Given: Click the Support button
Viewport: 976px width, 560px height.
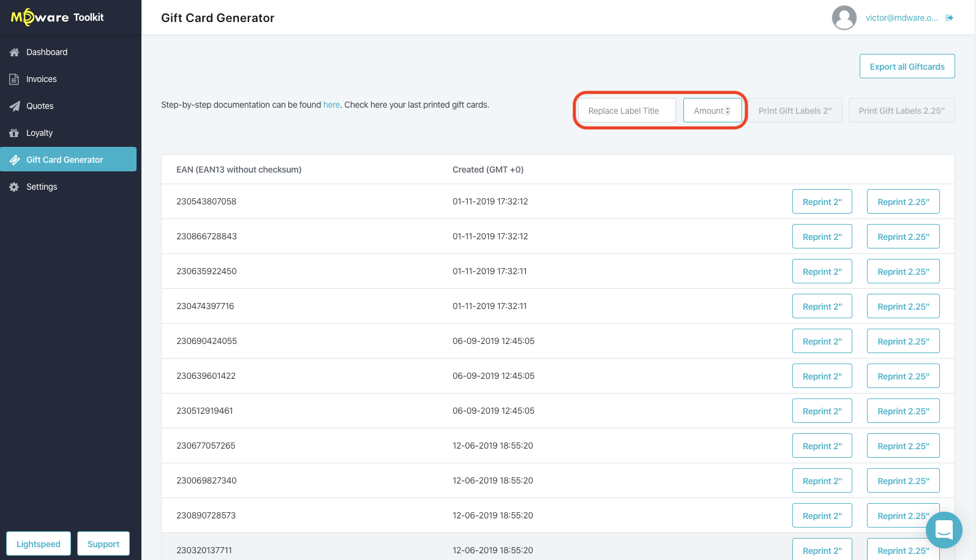Looking at the screenshot, I should (x=103, y=543).
